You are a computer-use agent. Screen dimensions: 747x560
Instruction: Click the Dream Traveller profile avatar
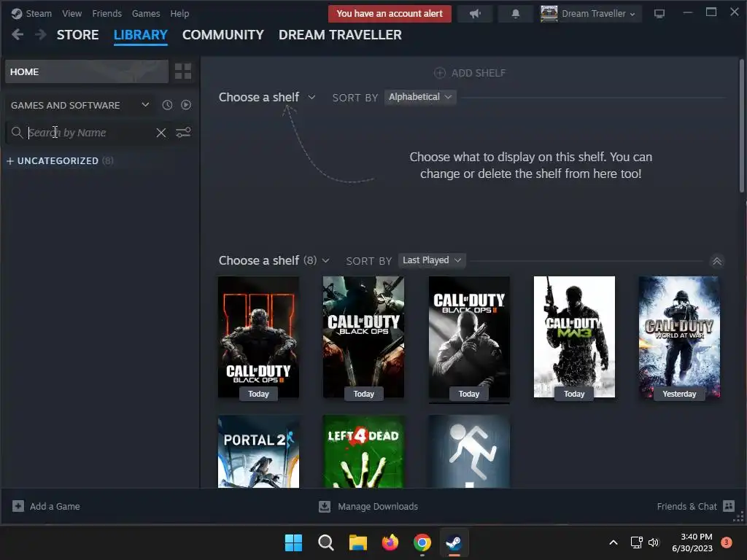point(549,14)
